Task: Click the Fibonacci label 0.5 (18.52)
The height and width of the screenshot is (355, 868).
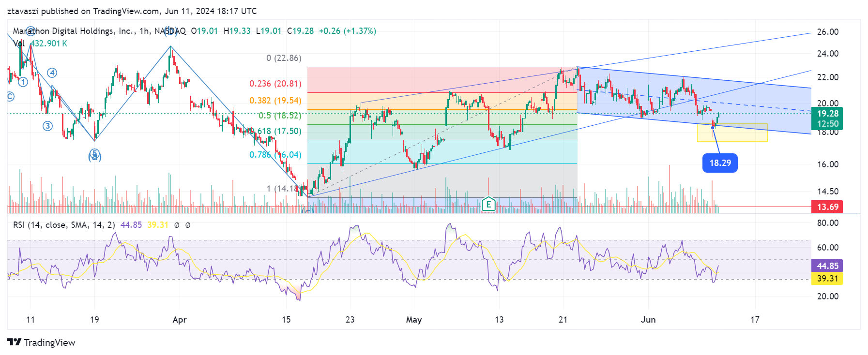Action: 280,116
